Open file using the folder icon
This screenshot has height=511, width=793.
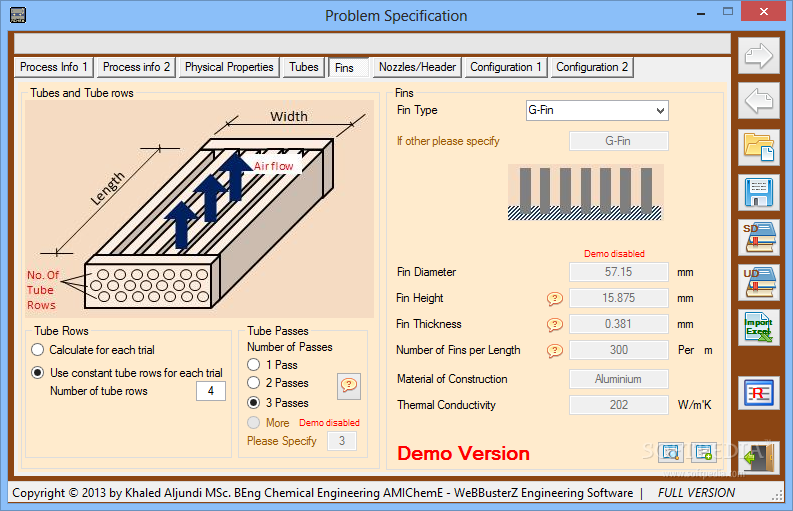click(x=759, y=147)
